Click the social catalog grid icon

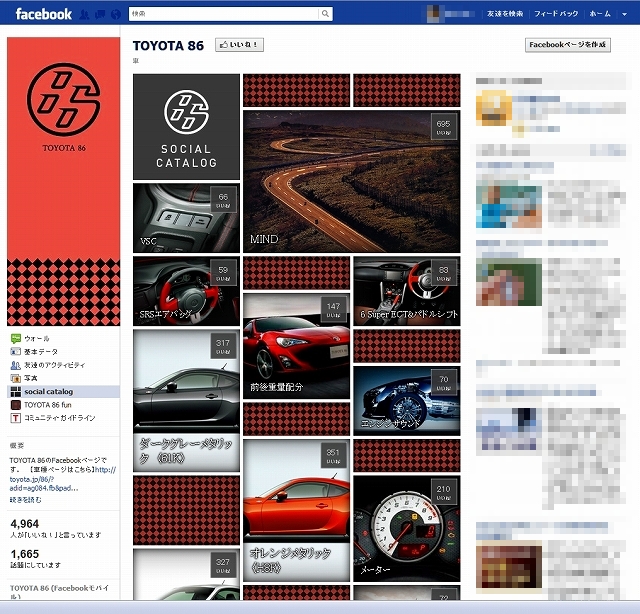pos(16,392)
